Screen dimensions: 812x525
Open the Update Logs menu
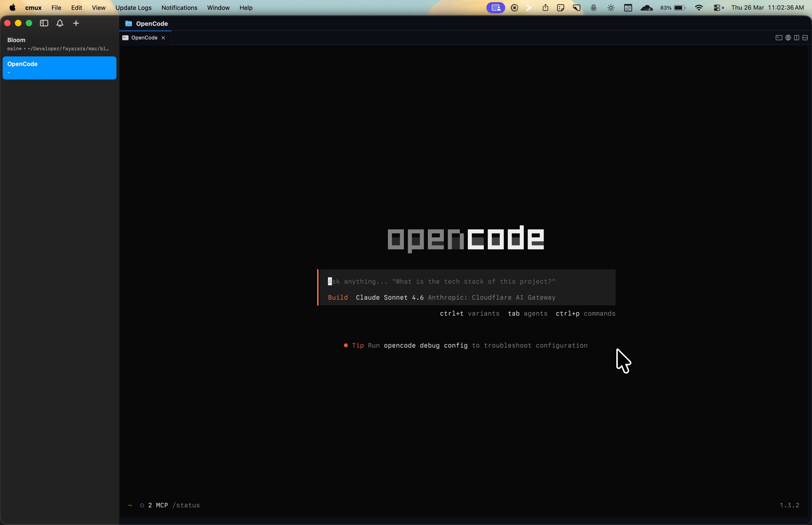(x=133, y=8)
